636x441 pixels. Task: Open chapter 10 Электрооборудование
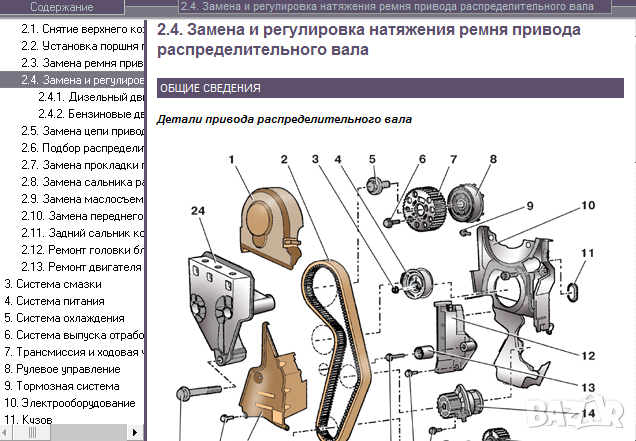pyautogui.click(x=69, y=402)
